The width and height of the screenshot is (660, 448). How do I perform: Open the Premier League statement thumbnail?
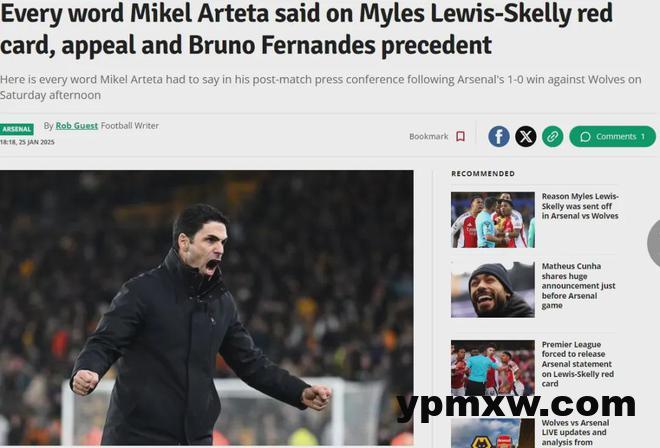493,368
